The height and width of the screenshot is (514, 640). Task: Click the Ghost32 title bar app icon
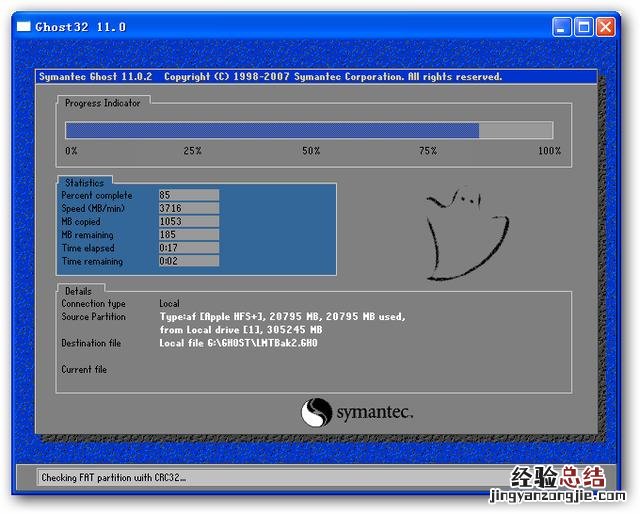[x=22, y=27]
